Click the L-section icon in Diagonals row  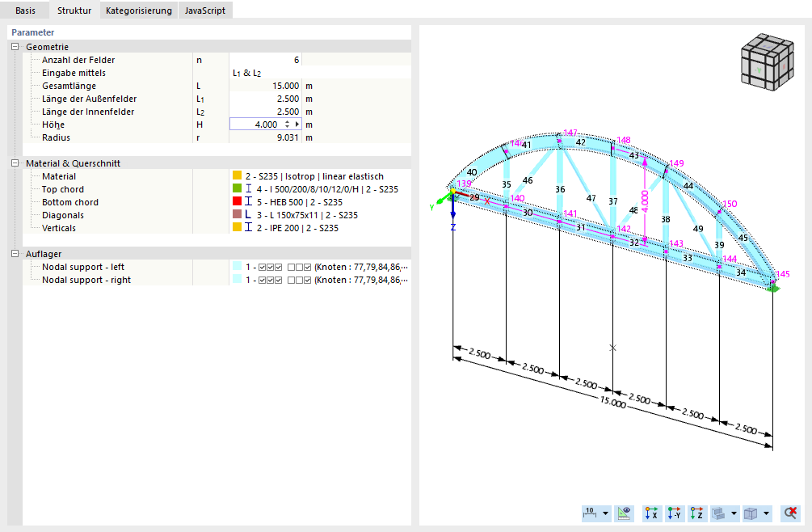(x=249, y=214)
